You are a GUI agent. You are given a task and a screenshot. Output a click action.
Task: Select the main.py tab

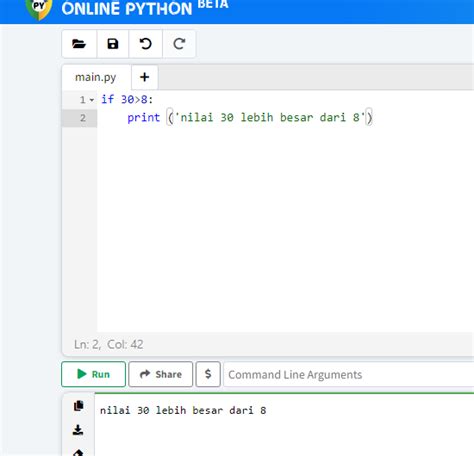point(96,77)
